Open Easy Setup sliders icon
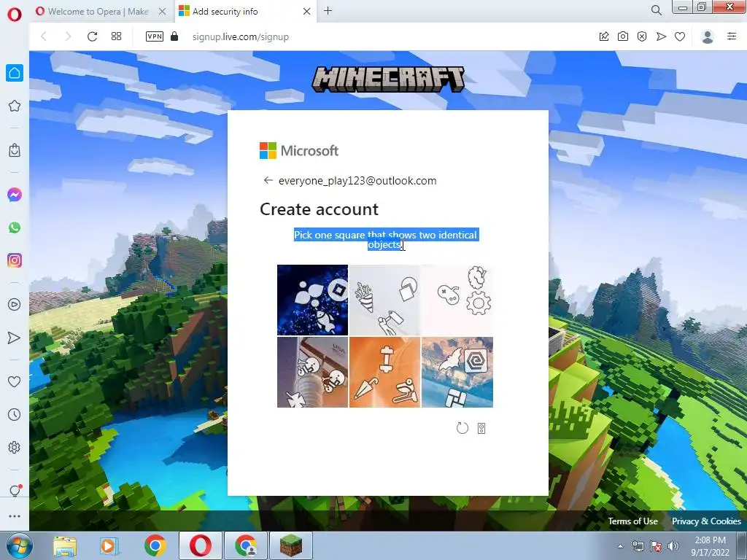 732,36
